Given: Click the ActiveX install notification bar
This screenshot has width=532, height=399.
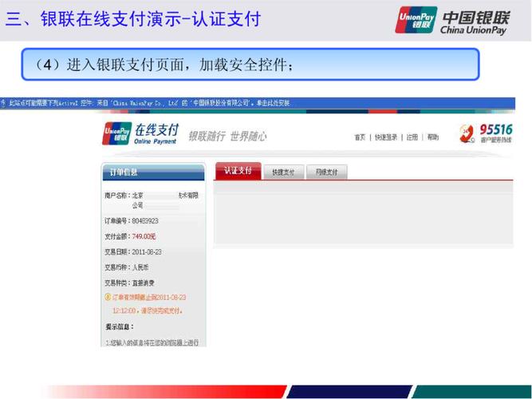Looking at the screenshot, I should coord(258,103).
